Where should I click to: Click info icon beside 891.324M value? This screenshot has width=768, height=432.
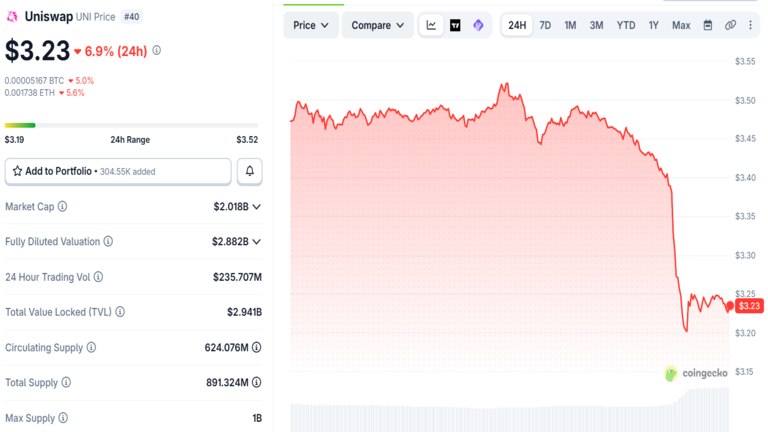pyautogui.click(x=257, y=382)
